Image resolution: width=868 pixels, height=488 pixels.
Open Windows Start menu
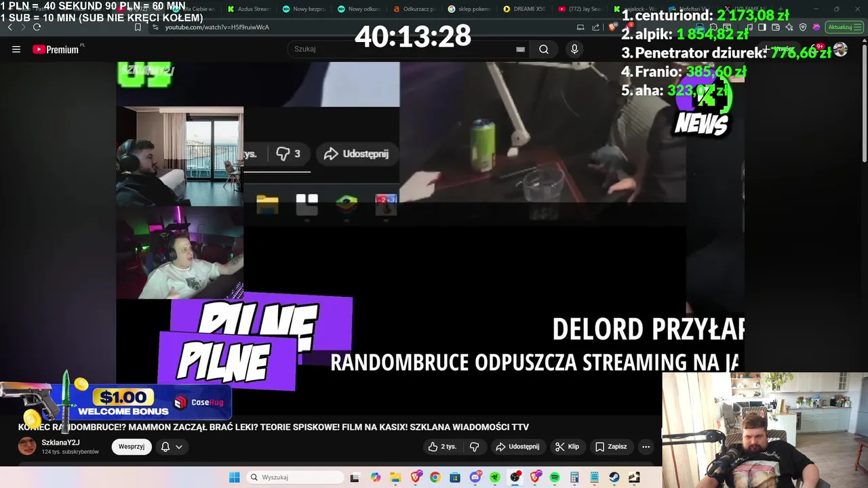(x=234, y=477)
